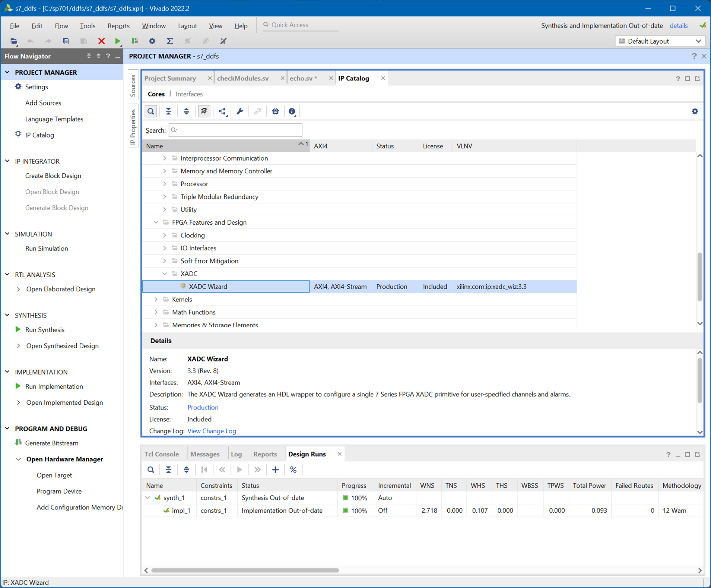The width and height of the screenshot is (711, 588).
Task: Toggle group by taxonomy icon
Action: coord(204,111)
